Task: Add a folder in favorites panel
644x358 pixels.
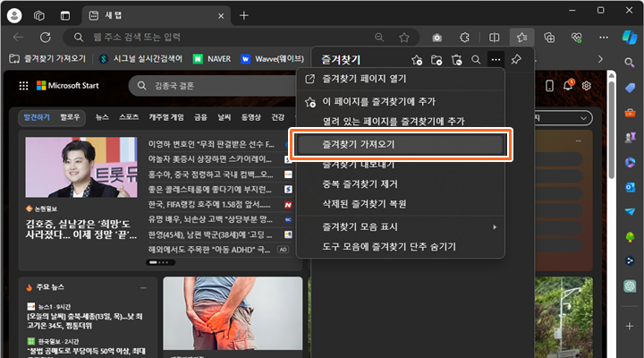Action: coord(436,60)
